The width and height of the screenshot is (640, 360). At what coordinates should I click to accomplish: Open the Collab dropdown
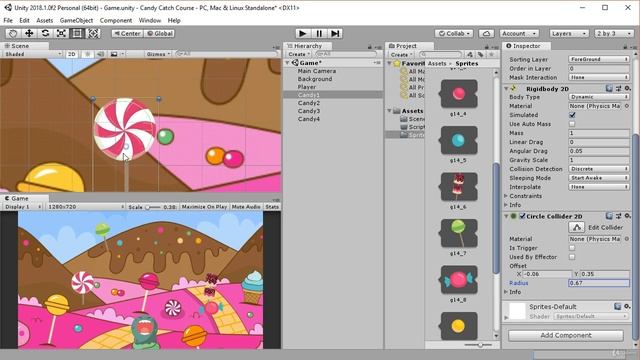[453, 33]
